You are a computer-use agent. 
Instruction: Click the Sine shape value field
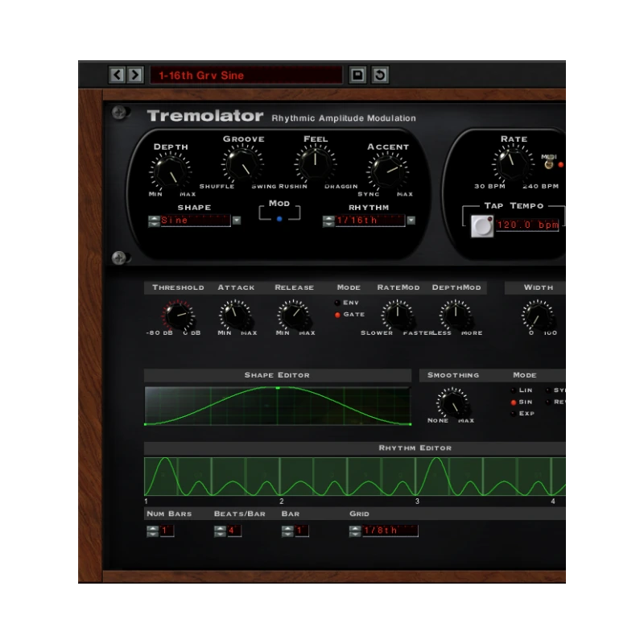(195, 221)
